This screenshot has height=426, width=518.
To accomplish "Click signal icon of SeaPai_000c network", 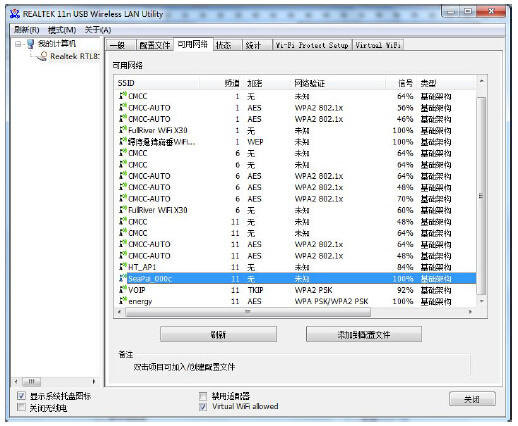I will [123, 278].
